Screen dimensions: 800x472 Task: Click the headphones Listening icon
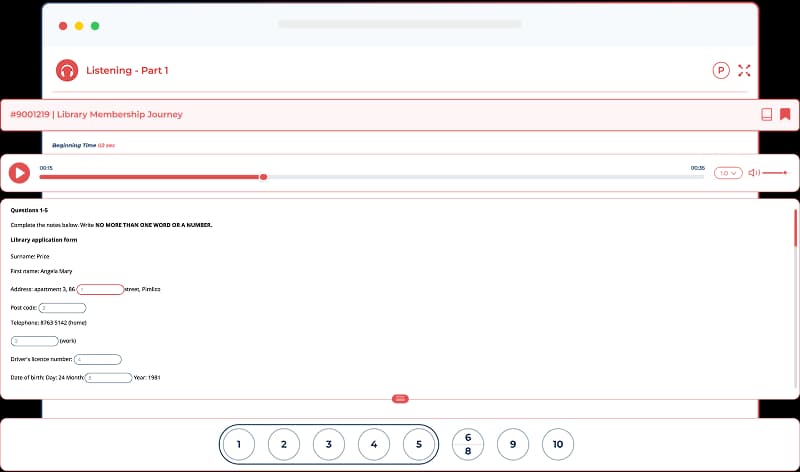(67, 71)
